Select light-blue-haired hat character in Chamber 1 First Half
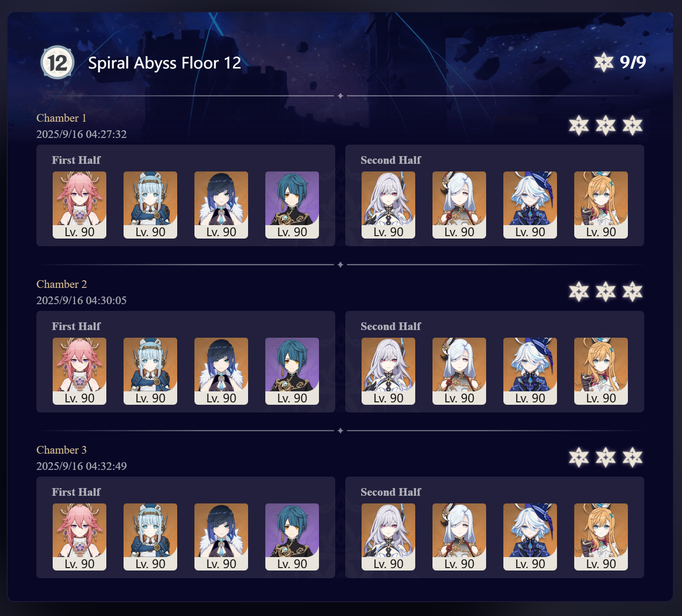682x616 pixels. tap(150, 205)
